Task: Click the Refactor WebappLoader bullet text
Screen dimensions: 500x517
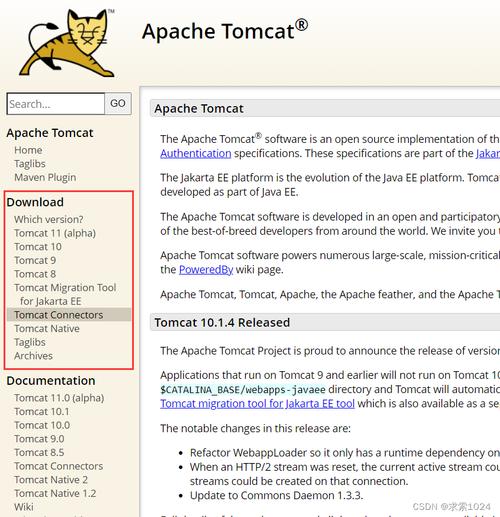Action: pyautogui.click(x=345, y=453)
